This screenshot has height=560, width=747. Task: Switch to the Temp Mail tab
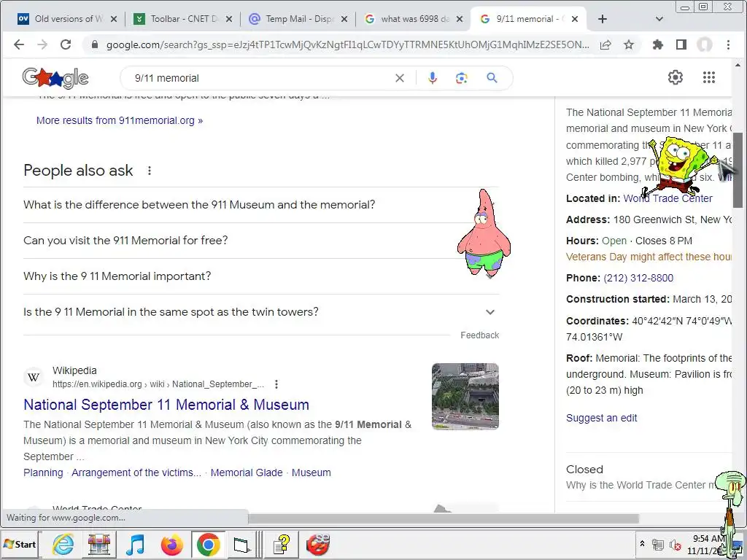pyautogui.click(x=298, y=19)
